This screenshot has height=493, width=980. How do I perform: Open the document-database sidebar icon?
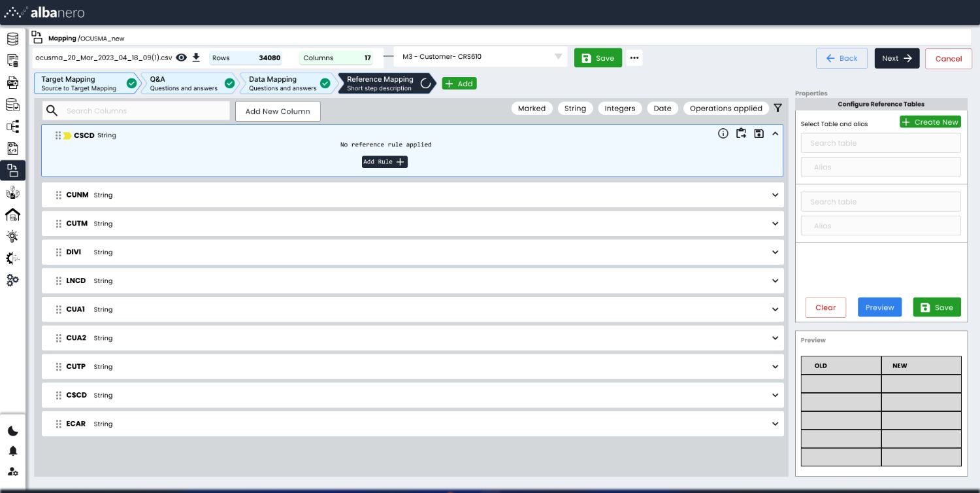(12, 61)
